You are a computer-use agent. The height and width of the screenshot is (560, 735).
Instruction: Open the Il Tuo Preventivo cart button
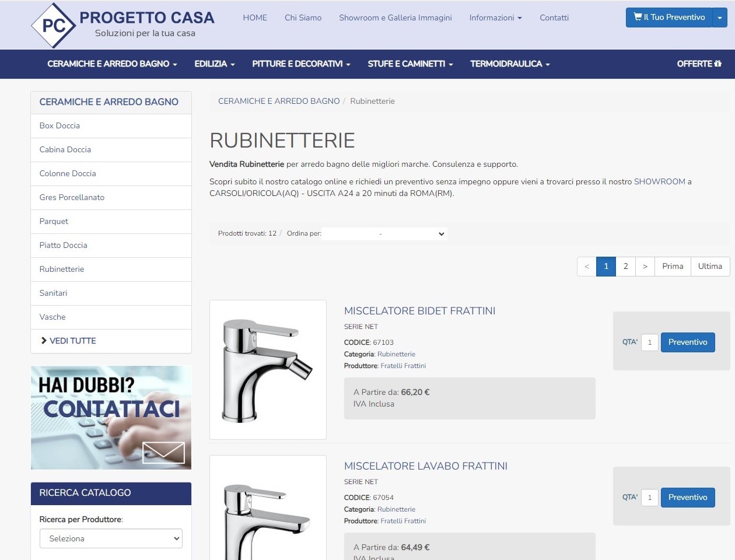coord(669,17)
